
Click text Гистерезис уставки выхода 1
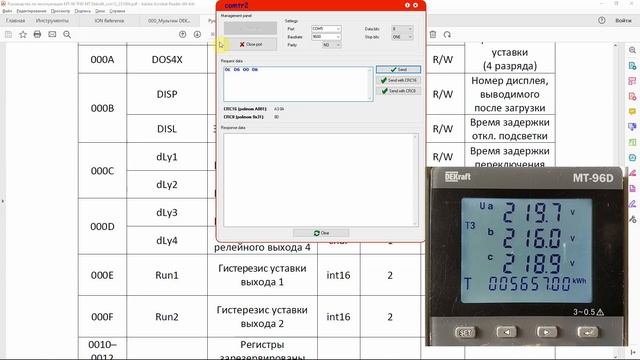point(262,276)
